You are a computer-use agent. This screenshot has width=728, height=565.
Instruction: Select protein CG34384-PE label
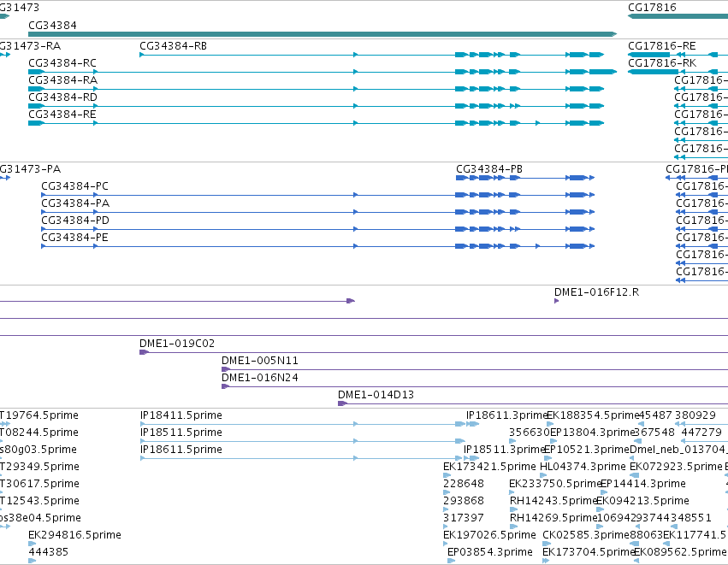74,238
